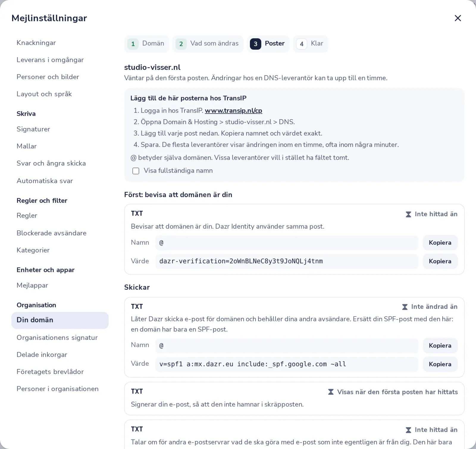Open step 4 'Klar'
476x449 pixels.
pos(310,44)
